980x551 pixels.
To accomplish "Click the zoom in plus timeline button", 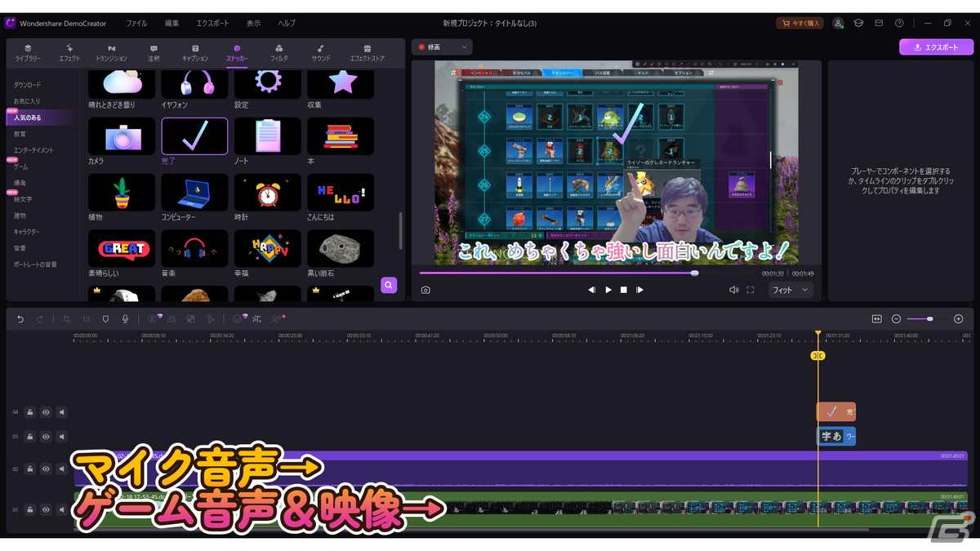I will 959,319.
